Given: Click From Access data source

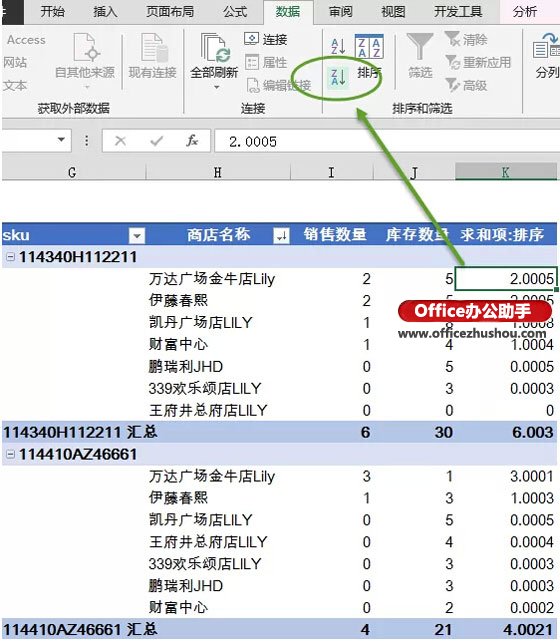Looking at the screenshot, I should coord(26,40).
